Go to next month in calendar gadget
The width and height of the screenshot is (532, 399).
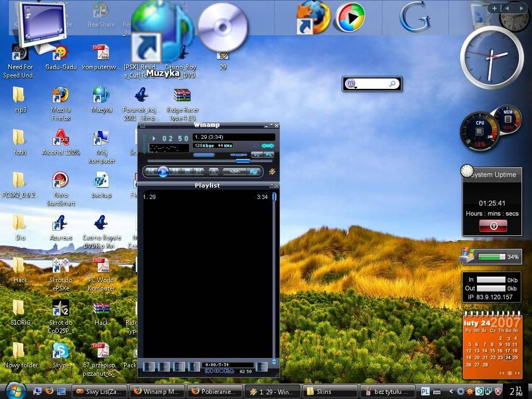click(517, 373)
